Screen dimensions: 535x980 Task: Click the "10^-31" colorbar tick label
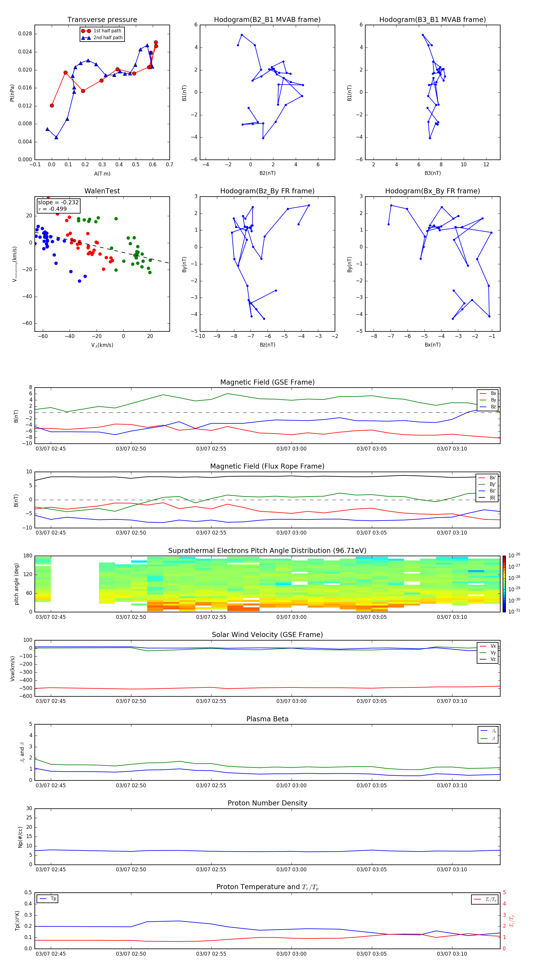514,611
